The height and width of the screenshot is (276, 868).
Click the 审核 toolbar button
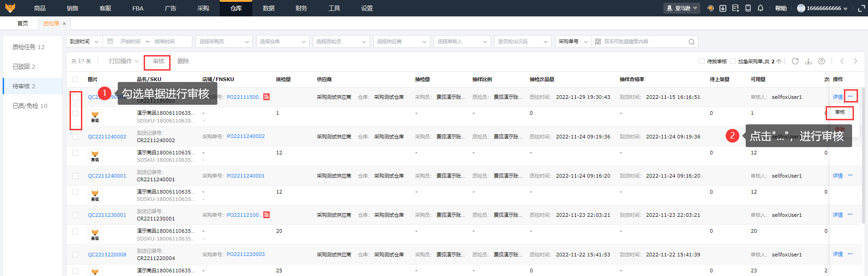point(159,61)
